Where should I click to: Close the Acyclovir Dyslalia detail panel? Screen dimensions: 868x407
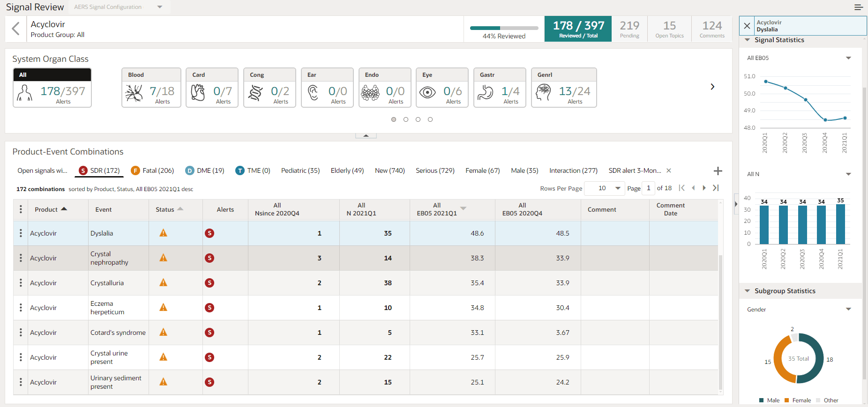(747, 26)
